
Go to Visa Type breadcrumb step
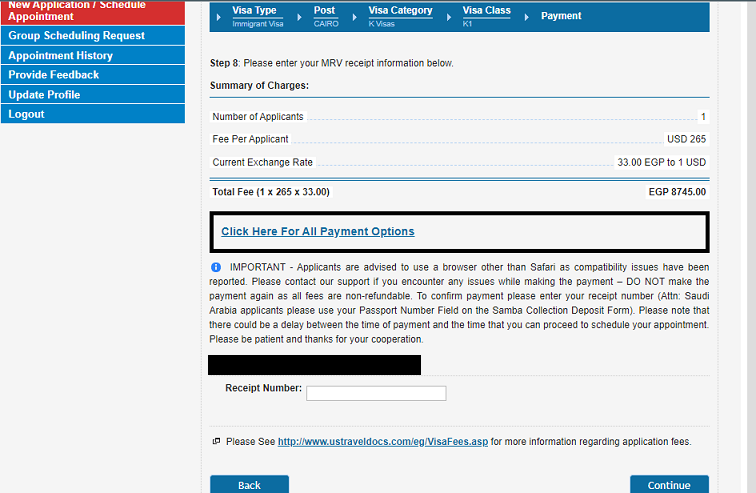point(254,10)
